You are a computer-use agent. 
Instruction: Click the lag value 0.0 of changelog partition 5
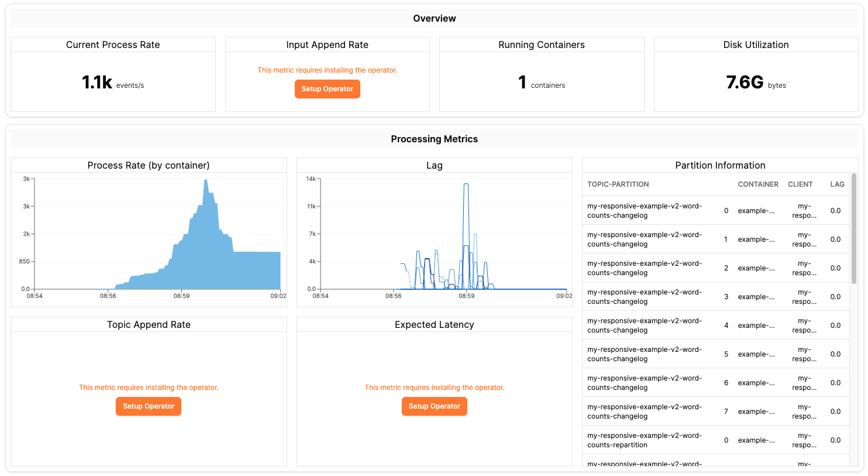click(835, 354)
